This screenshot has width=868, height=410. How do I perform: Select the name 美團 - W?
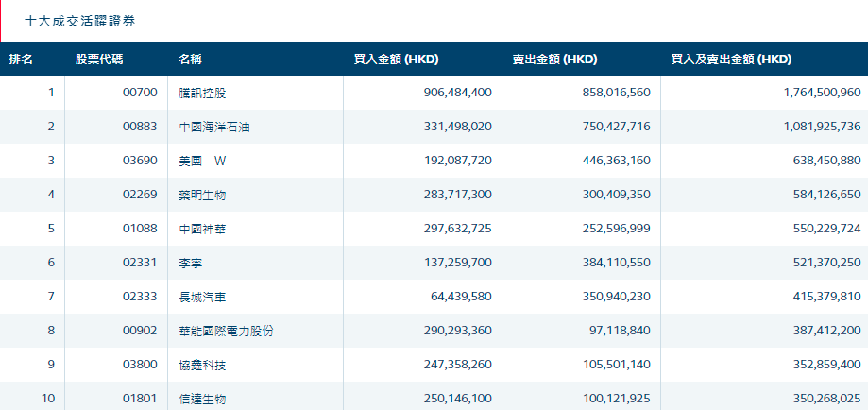pos(203,161)
